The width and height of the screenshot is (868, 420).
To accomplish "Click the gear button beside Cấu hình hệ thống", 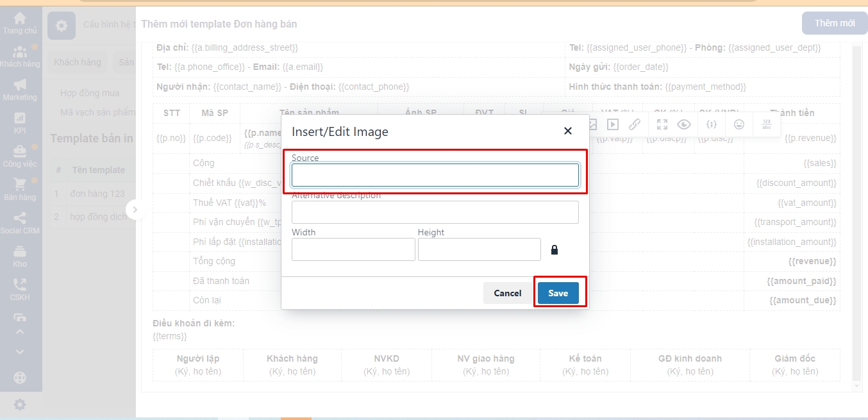I will coord(61,26).
